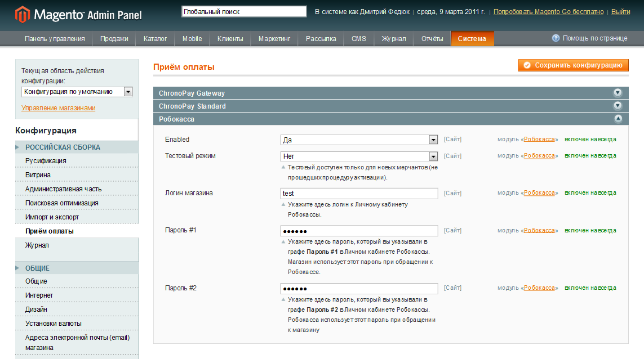Screen dimensions: 644x359
Task: Open the Тестовый режим dropdown
Action: (x=359, y=156)
